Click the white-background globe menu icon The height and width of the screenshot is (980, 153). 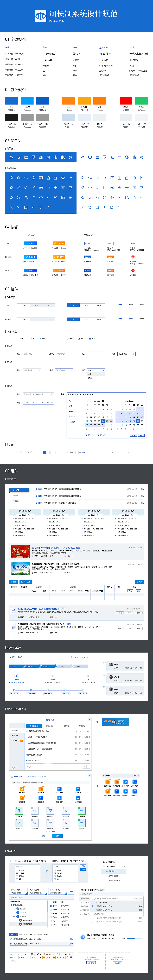(127, 157)
